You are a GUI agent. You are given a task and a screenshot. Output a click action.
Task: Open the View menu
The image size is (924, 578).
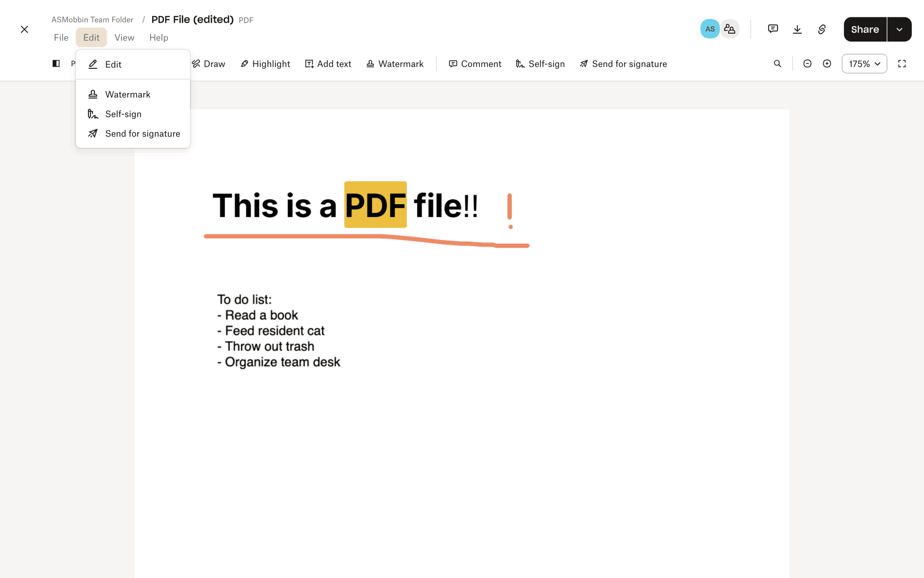pyautogui.click(x=124, y=38)
